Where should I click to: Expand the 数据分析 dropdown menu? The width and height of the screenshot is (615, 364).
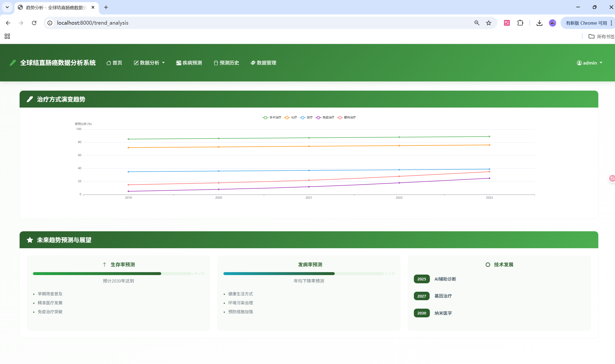[x=149, y=63]
